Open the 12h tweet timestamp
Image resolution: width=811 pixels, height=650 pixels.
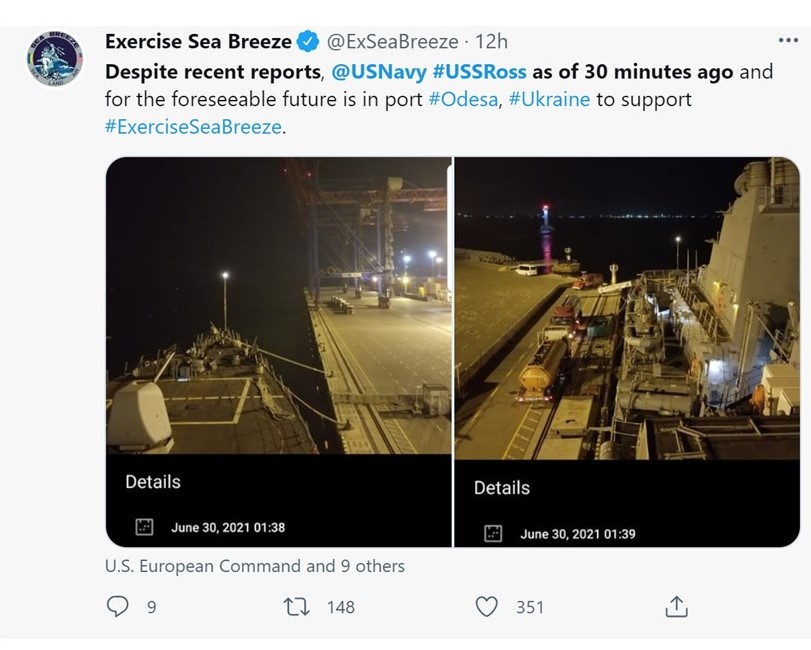click(491, 41)
